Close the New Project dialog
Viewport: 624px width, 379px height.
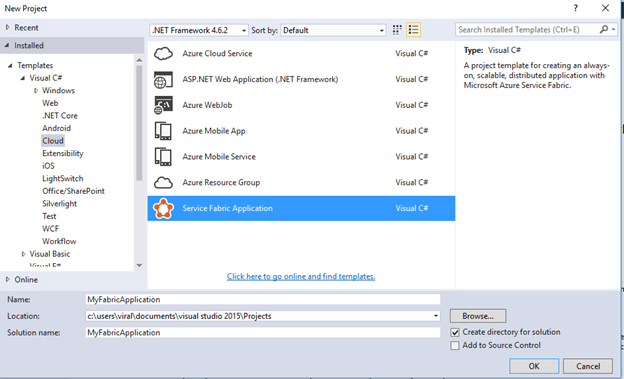(x=605, y=8)
